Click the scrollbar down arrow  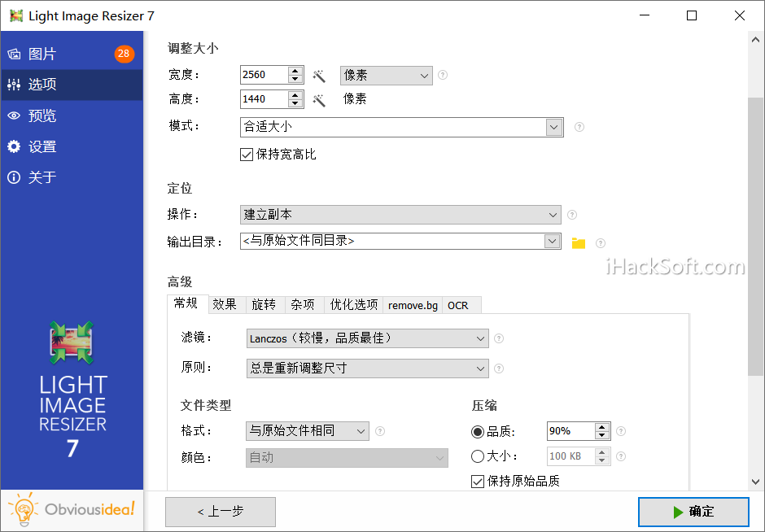[x=755, y=482]
